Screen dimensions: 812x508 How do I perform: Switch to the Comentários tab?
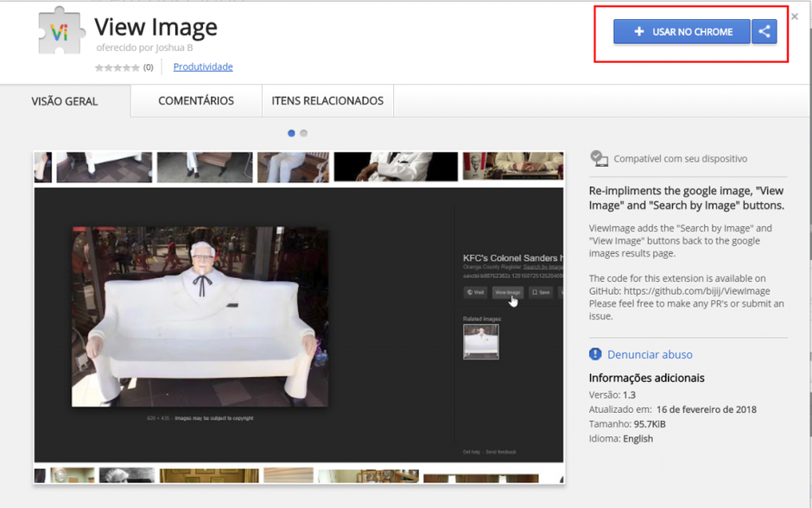(x=196, y=101)
